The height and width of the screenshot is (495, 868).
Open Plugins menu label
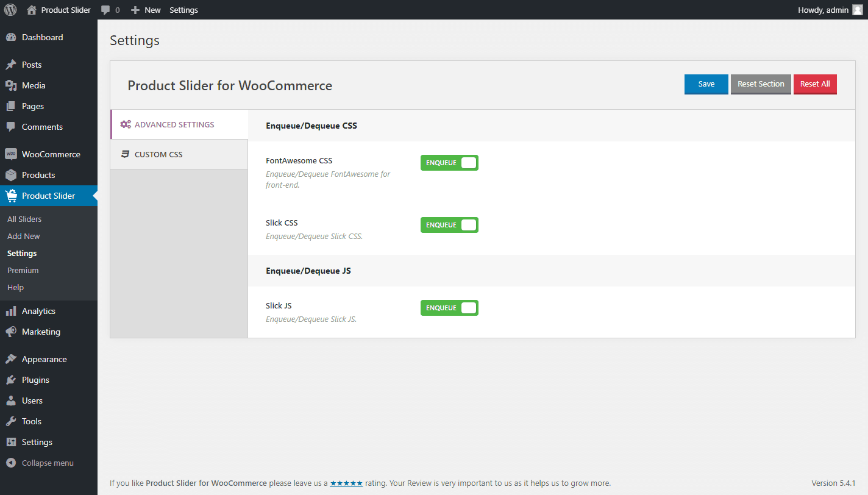(35, 380)
